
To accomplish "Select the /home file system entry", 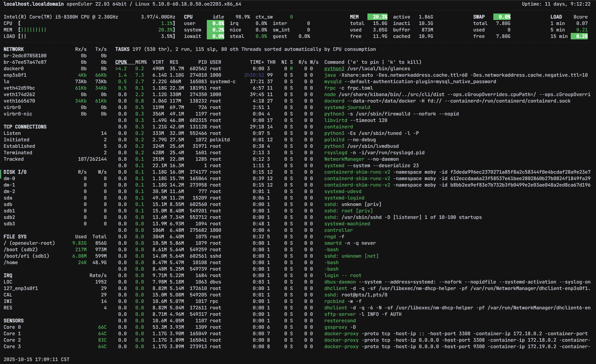I will click(x=11, y=262).
